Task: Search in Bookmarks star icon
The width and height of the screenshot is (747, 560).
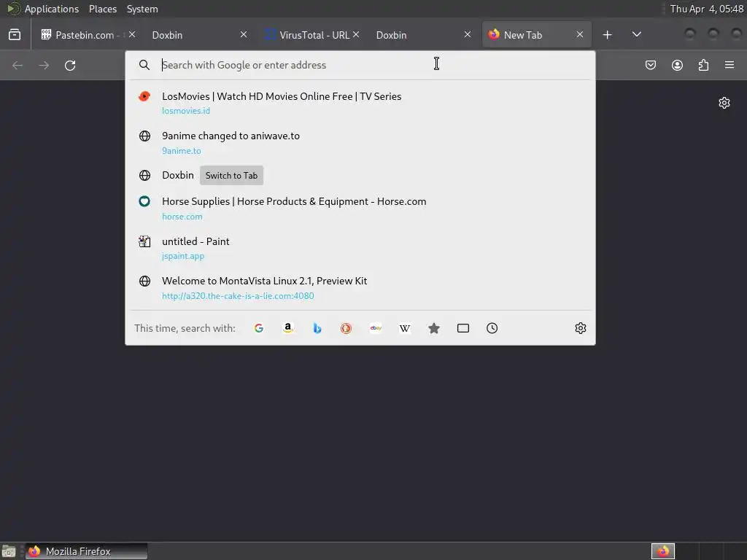Action: 433,328
